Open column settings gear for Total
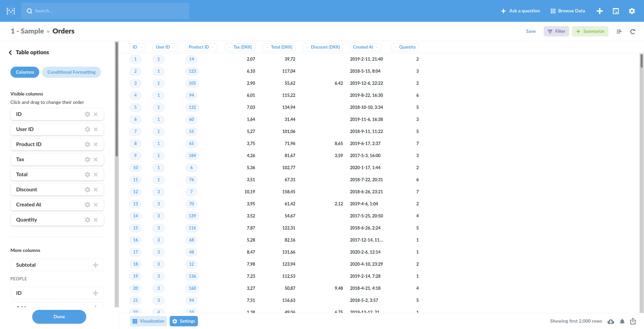The image size is (644, 329). pyautogui.click(x=87, y=175)
